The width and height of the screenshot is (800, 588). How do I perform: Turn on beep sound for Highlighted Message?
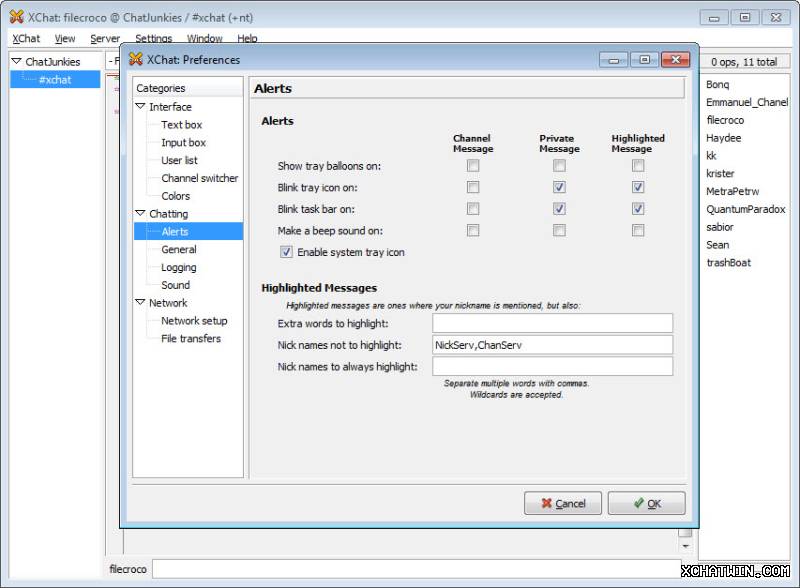coord(638,230)
